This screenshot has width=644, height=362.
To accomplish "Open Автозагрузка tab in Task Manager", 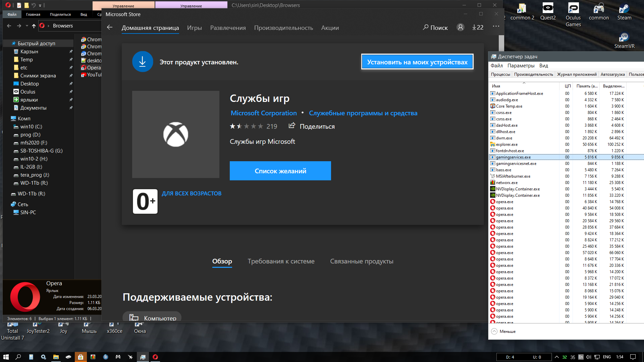I will [612, 74].
